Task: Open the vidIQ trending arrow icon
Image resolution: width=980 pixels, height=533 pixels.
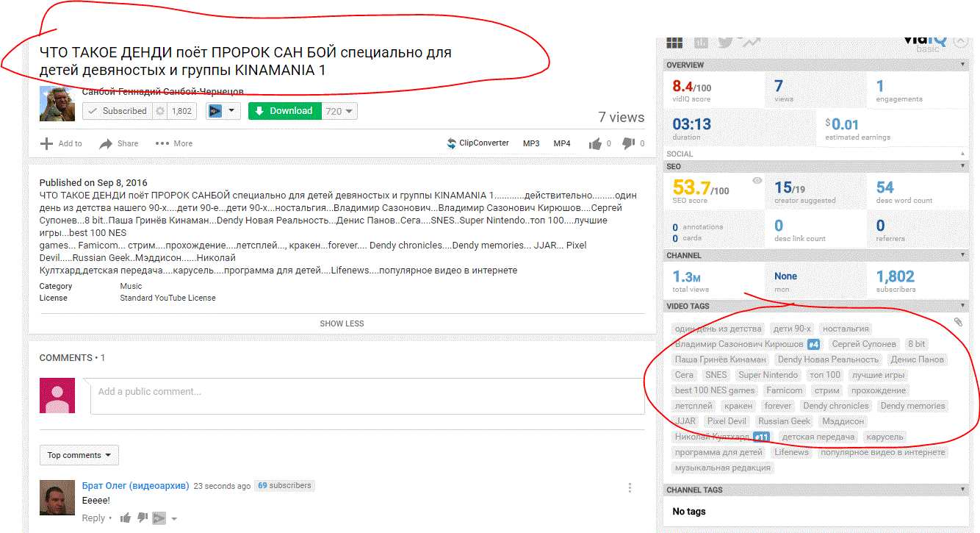Action: (x=752, y=43)
